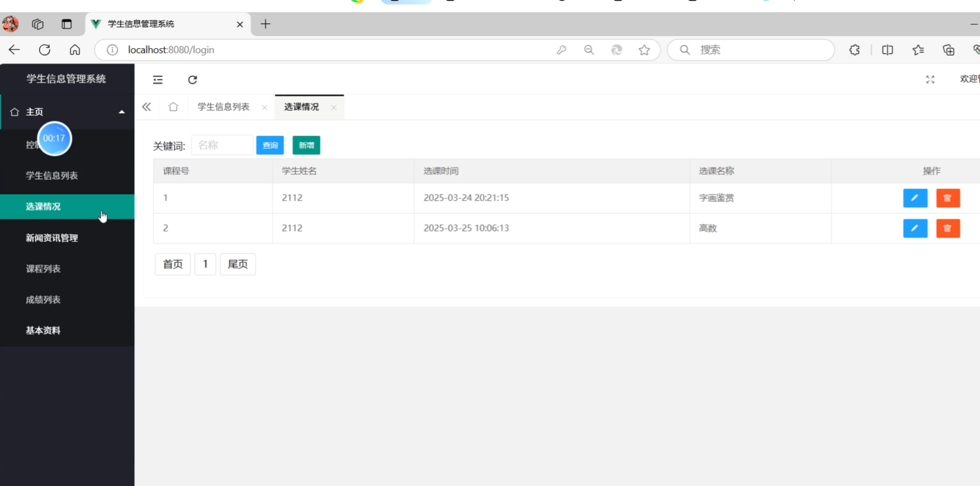The height and width of the screenshot is (486, 980).
Task: Click the fullscreen toggle icon
Action: click(x=930, y=80)
